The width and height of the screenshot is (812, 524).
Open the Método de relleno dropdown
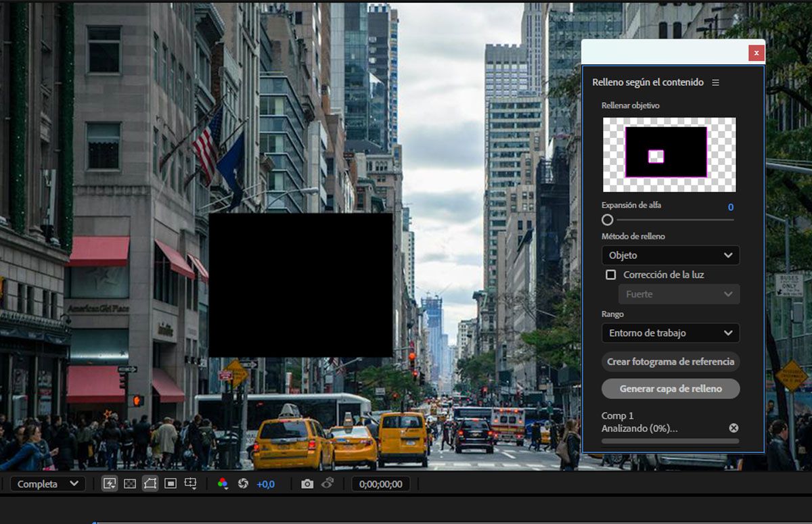tap(670, 255)
